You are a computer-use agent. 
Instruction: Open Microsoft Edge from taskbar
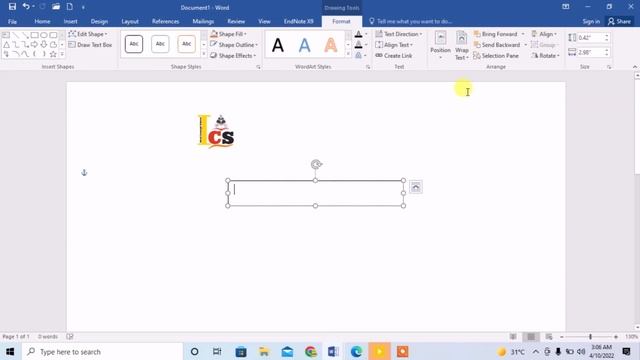tap(356, 351)
